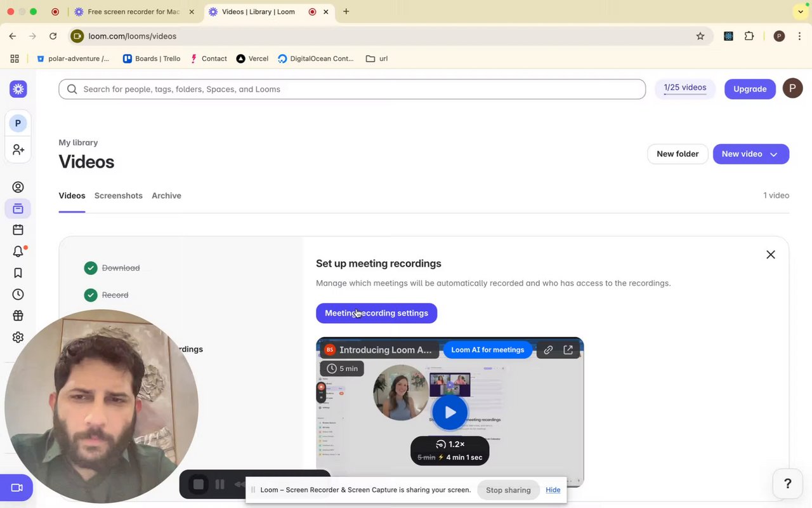This screenshot has width=812, height=508.
Task: Focus the Loom search field
Action: (352, 89)
